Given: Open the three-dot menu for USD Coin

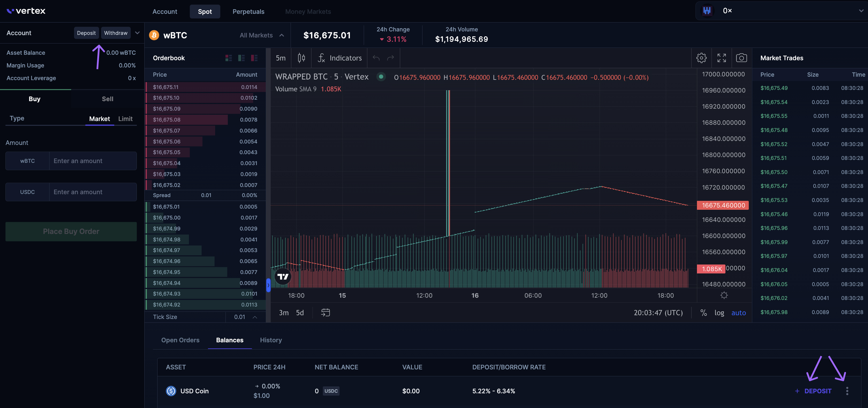Looking at the screenshot, I should click(847, 391).
